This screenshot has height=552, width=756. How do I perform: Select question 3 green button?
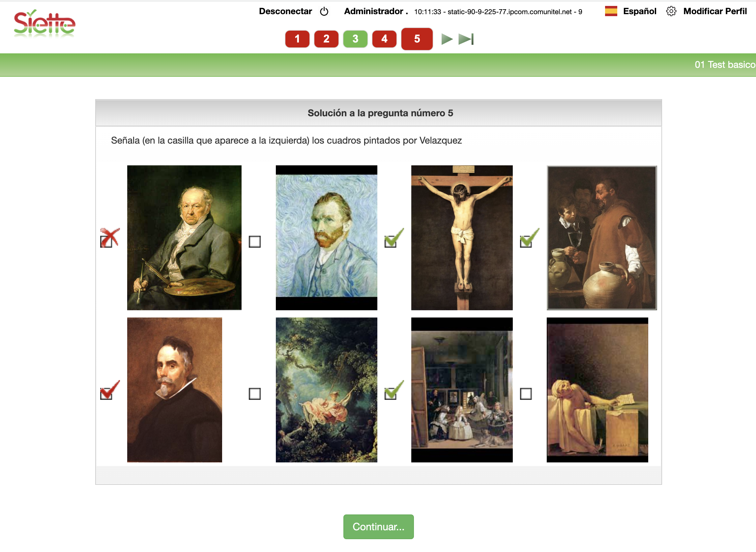[x=356, y=39]
